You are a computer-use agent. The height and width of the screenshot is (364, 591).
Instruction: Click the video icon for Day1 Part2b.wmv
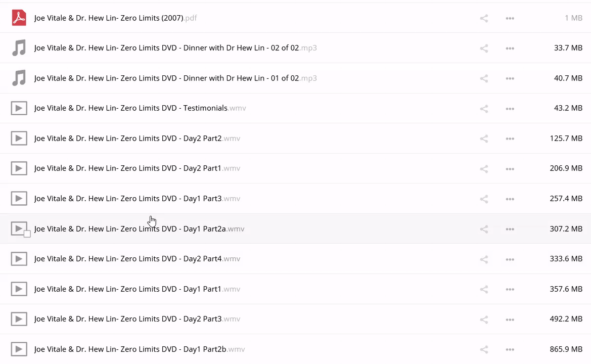[19, 349]
